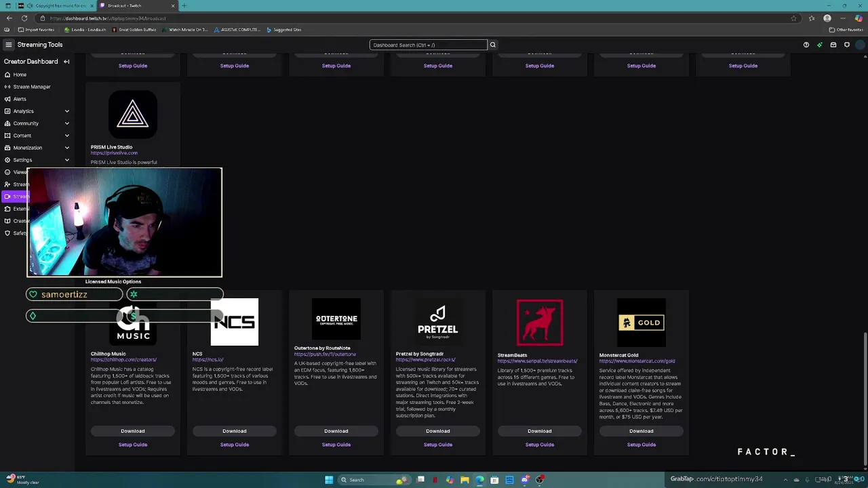Open the Chillhop Music Setup Guide
Image resolution: width=868 pixels, height=488 pixels.
[133, 445]
